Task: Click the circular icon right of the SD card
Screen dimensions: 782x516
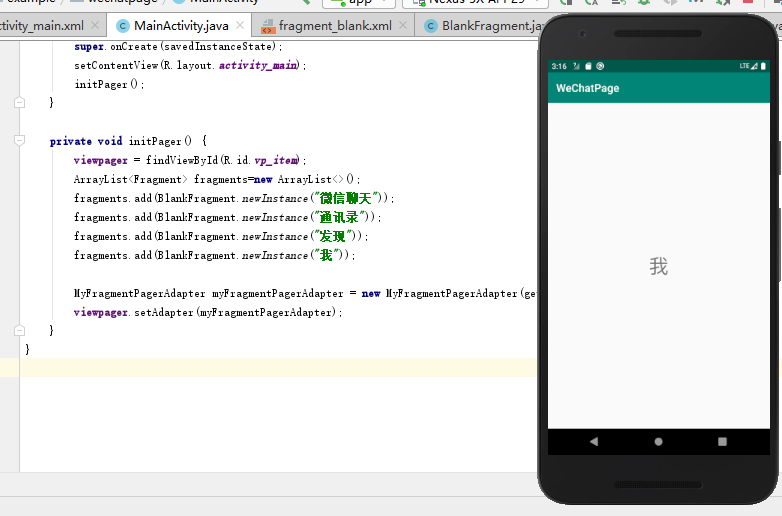Action: point(600,66)
